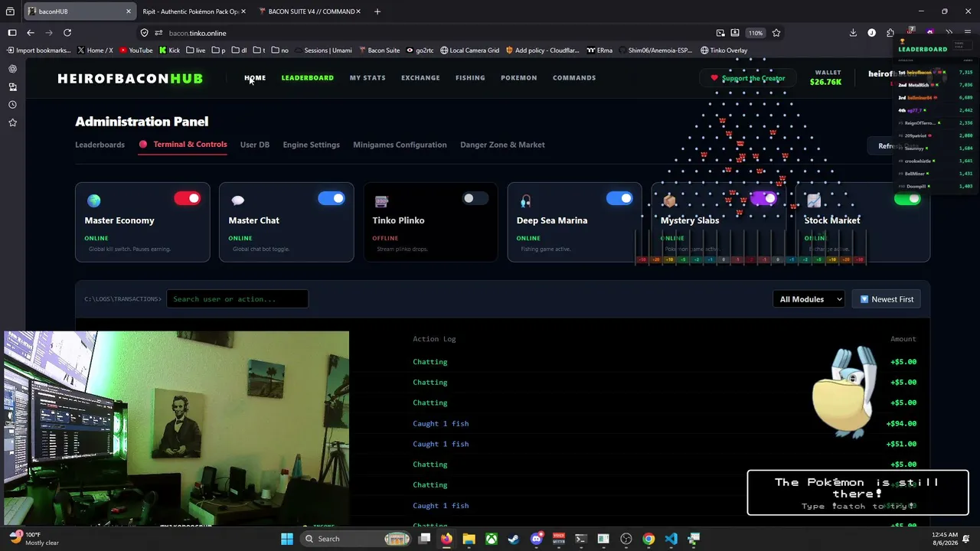Open the bookmarks star icon in the Firefox sidebar
Viewport: 980px width, 551px height.
point(12,122)
